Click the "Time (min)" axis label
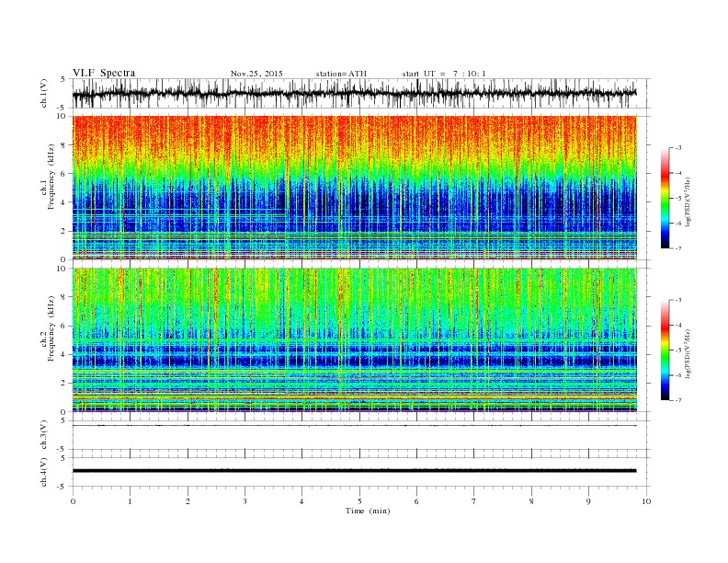 (x=368, y=511)
